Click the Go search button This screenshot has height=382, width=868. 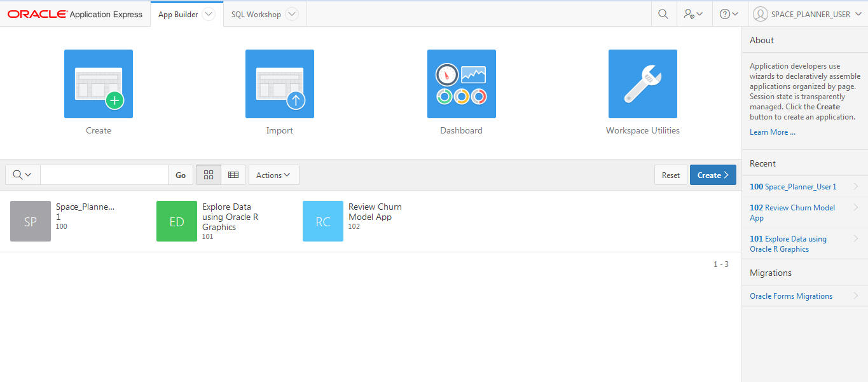tap(181, 175)
